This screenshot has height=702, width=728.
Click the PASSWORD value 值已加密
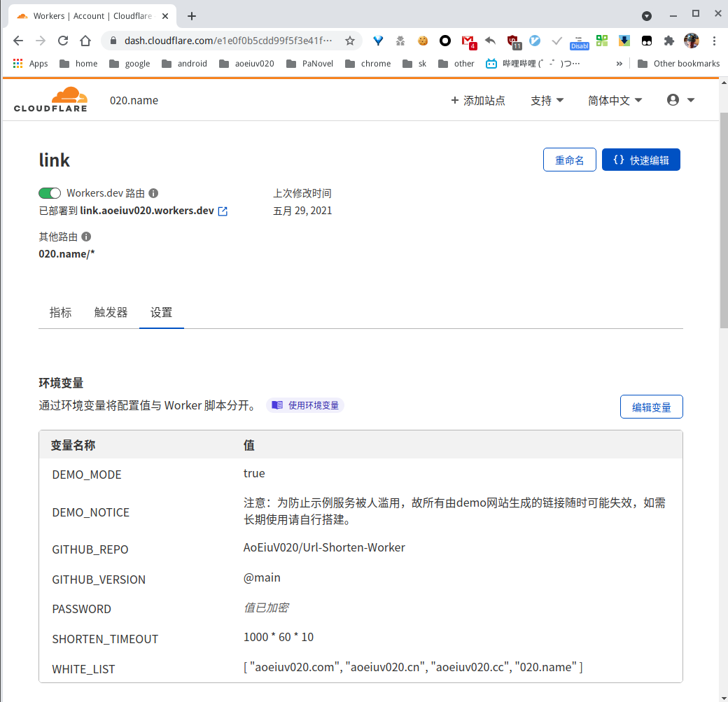pyautogui.click(x=266, y=608)
